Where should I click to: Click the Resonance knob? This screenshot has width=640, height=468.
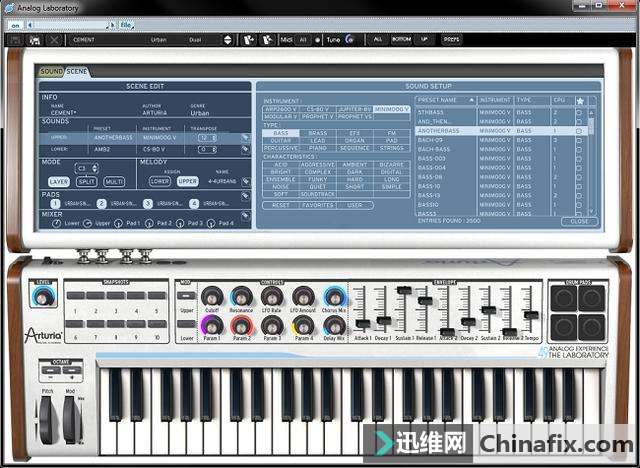coord(241,297)
